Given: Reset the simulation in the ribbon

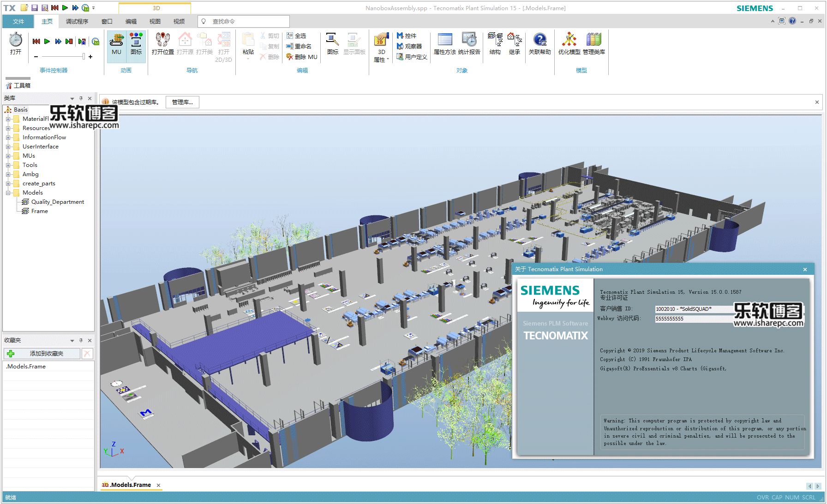Looking at the screenshot, I should pyautogui.click(x=36, y=42).
